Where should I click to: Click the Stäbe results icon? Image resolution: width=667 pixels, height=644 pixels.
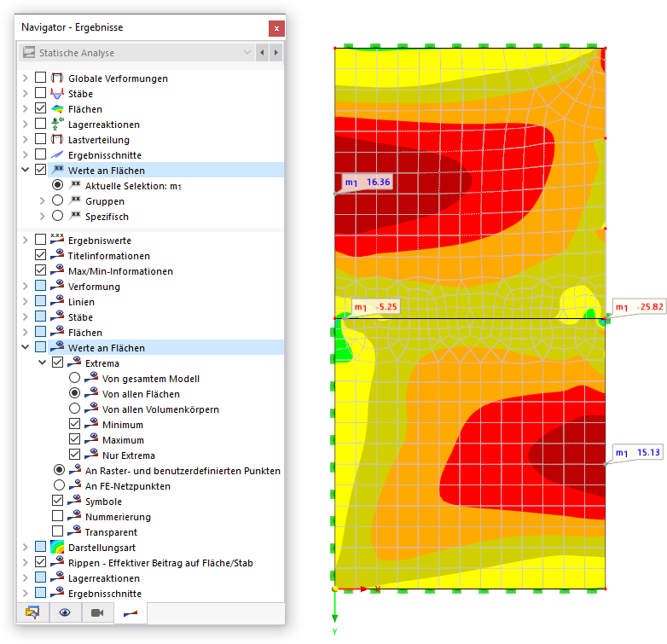[57, 93]
